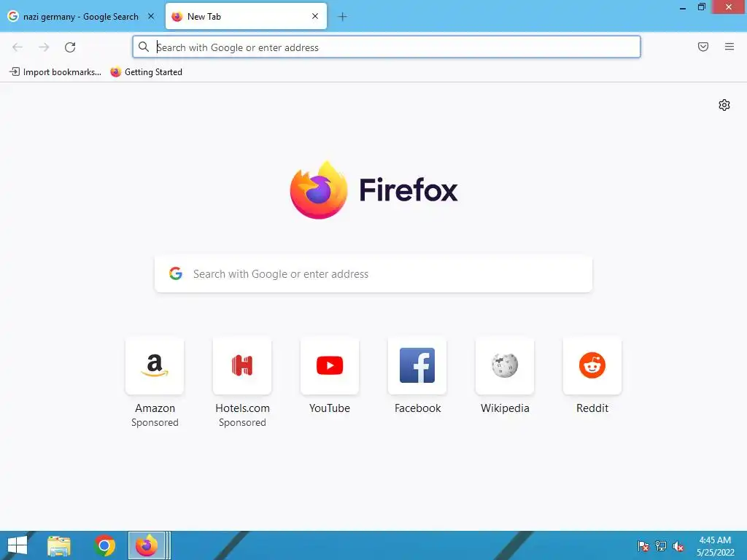Open the new tab personalize gear icon

724,105
